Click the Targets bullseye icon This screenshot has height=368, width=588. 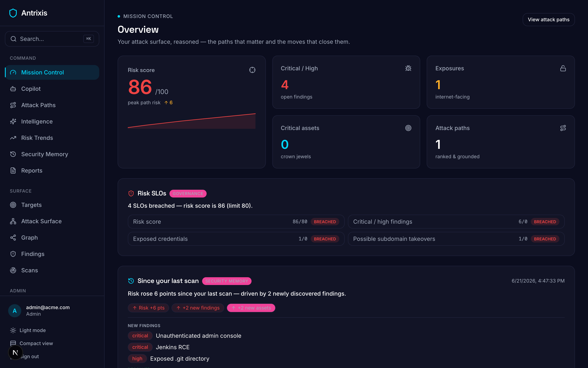click(x=13, y=205)
